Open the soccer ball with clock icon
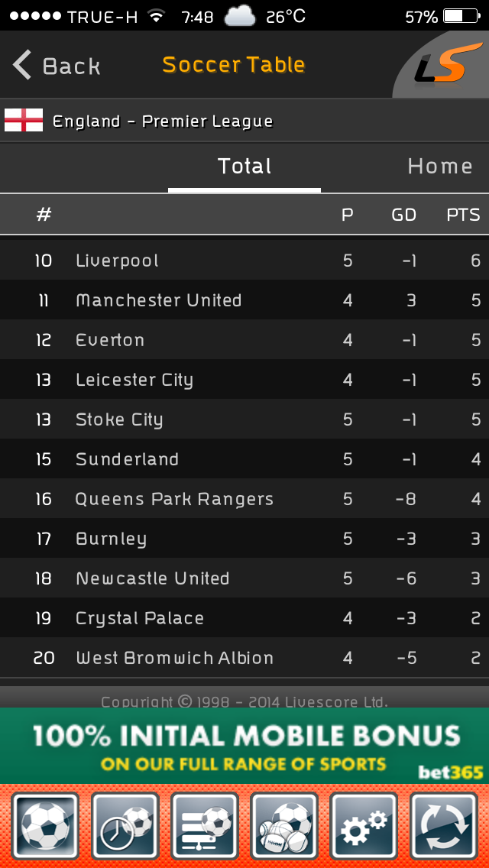This screenshot has width=489, height=868. click(125, 824)
